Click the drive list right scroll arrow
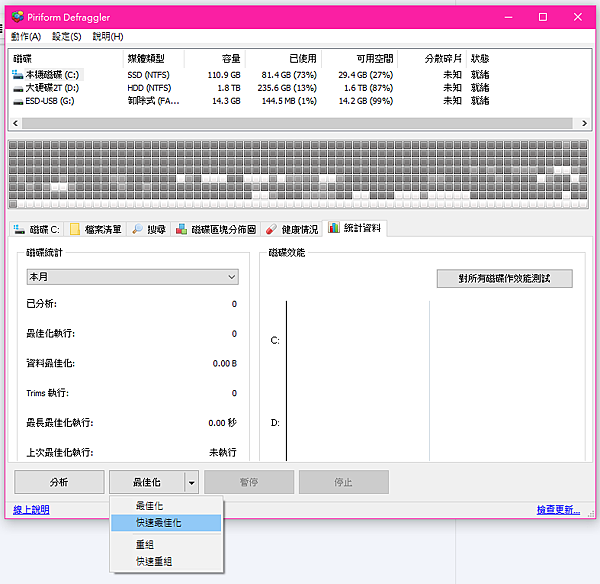The image size is (600, 584). (584, 123)
